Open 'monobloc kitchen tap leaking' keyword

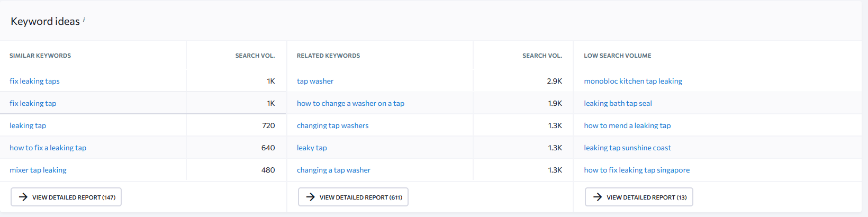click(633, 81)
